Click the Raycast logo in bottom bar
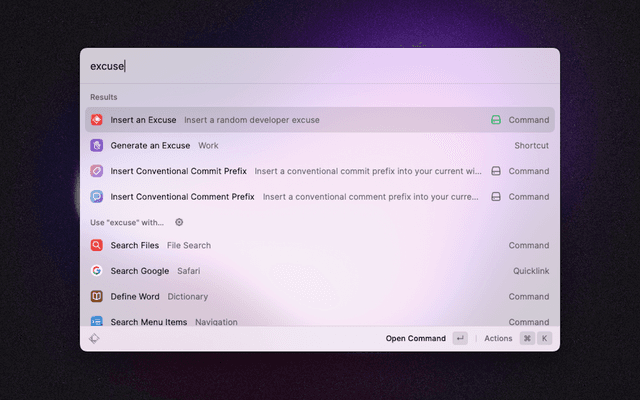Viewport: 640px width, 400px height. [x=94, y=339]
